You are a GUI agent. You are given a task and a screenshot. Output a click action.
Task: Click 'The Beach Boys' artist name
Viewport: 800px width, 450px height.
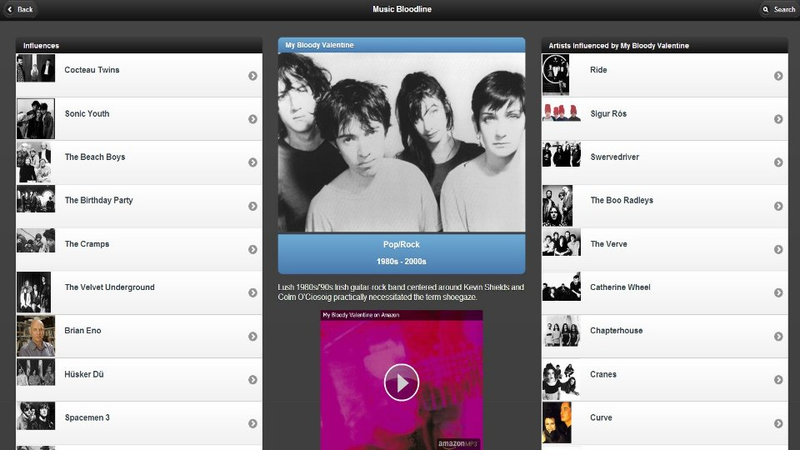[x=95, y=157]
